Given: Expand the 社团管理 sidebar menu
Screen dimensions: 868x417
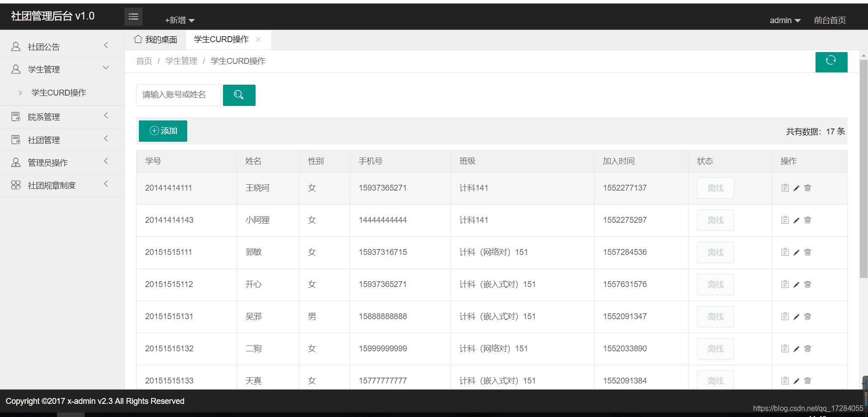Looking at the screenshot, I should coord(62,140).
